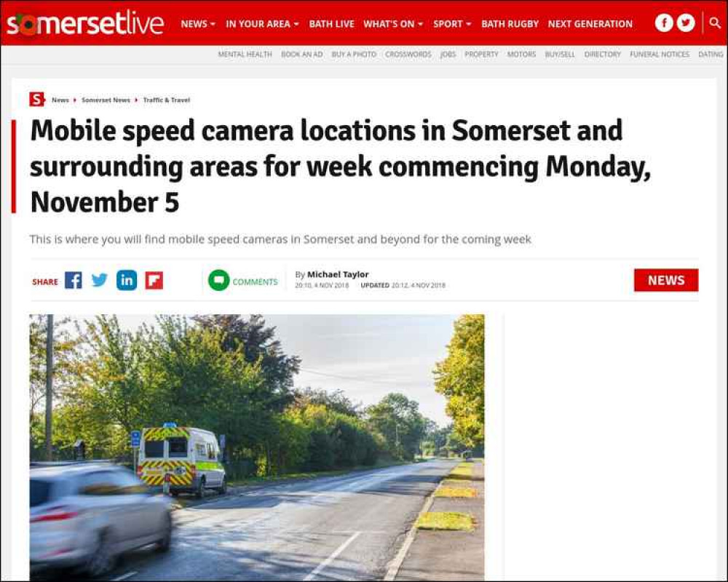Expand the What's On dropdown
Viewport: 728px width, 582px height.
coord(393,24)
